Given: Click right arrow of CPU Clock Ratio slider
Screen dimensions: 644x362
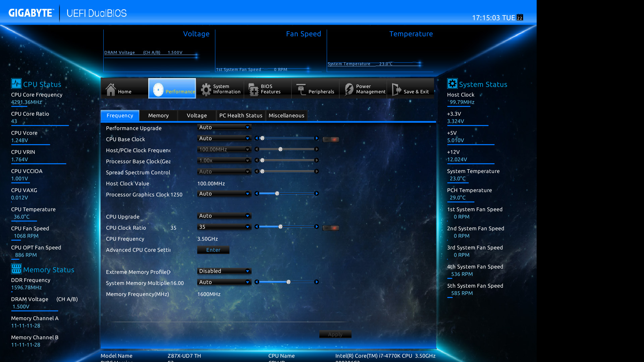Looking at the screenshot, I should pos(316,227).
